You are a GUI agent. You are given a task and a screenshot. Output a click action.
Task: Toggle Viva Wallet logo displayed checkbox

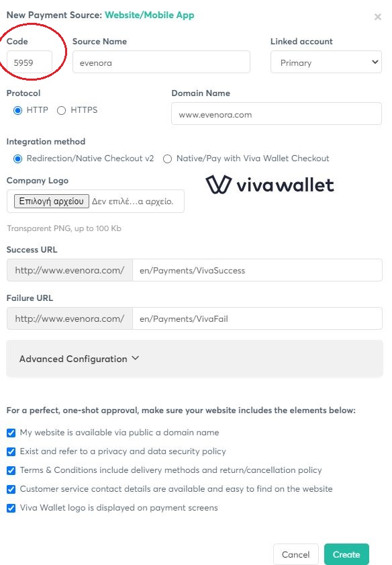point(11,508)
